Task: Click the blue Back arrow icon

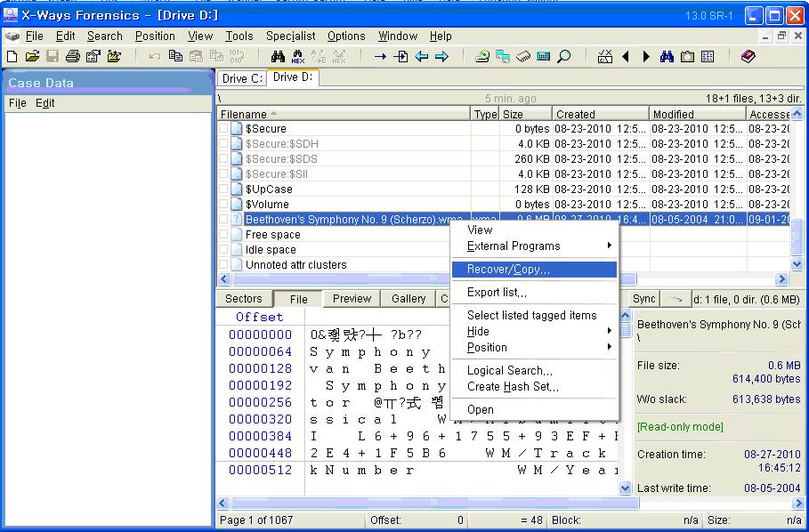Action: pos(422,56)
